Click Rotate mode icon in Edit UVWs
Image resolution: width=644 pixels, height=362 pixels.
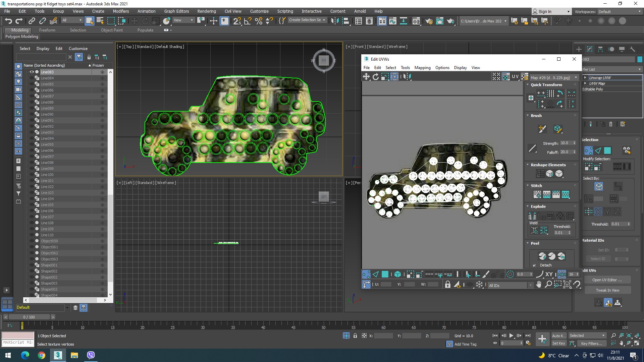point(376,77)
